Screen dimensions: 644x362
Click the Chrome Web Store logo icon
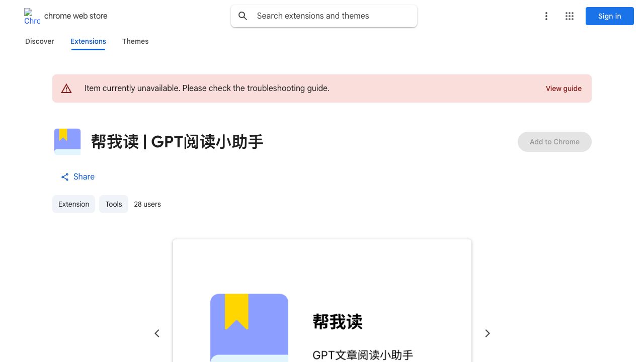[x=32, y=16]
